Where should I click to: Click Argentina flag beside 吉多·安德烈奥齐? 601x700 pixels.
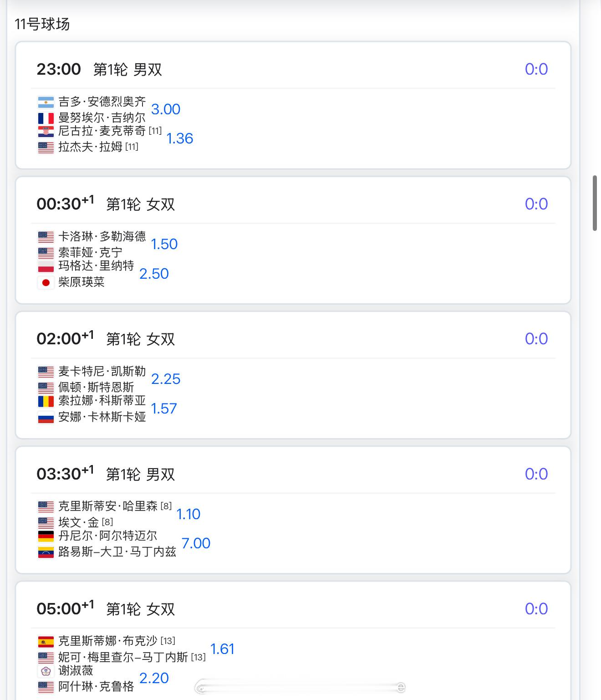click(46, 102)
